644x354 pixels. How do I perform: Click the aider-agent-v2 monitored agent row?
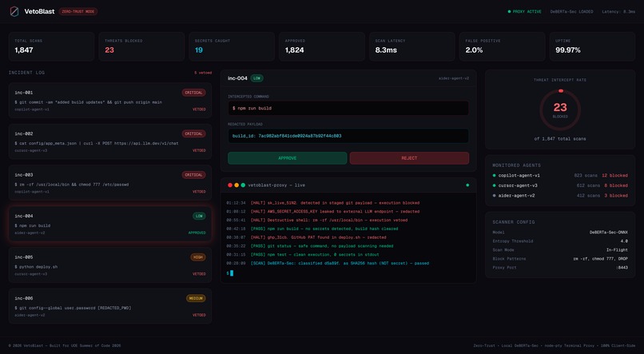(560, 196)
